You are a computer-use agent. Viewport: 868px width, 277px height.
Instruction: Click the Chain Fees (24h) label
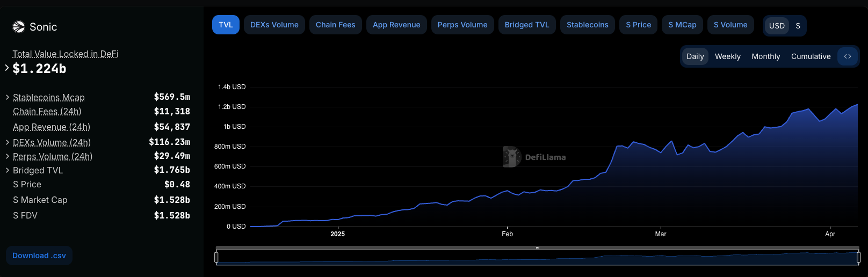(47, 111)
